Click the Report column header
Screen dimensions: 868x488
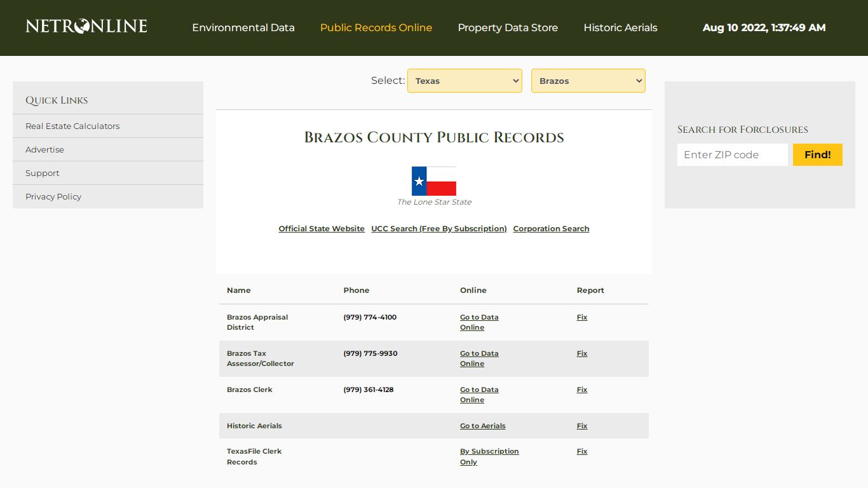[x=590, y=290]
